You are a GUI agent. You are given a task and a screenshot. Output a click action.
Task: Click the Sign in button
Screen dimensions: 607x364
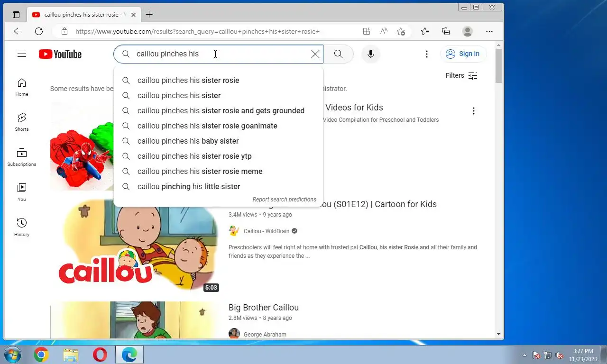pos(462,54)
